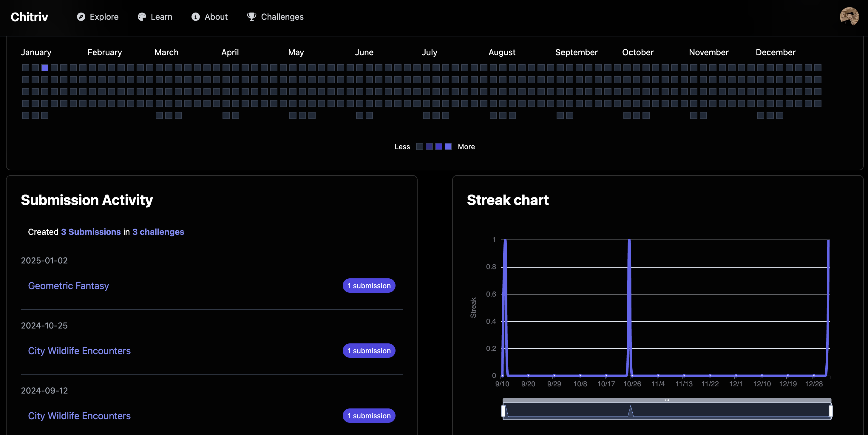Open the user profile avatar
The height and width of the screenshot is (435, 868).
tap(849, 16)
